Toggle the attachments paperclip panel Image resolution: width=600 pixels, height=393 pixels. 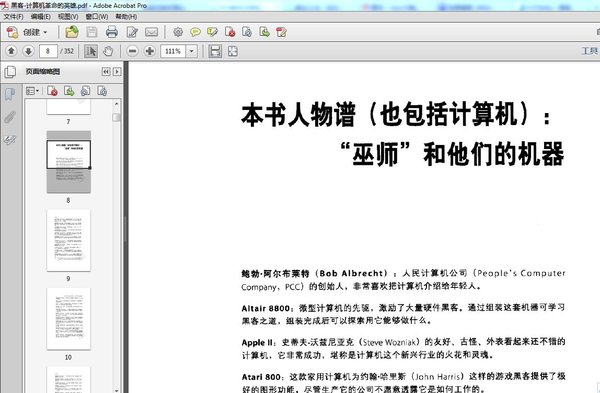point(10,117)
